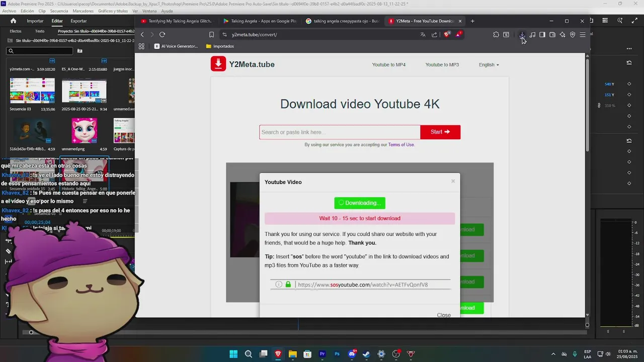Open Premiere full screen arrows icon
Image resolution: width=644 pixels, height=362 pixels.
(633, 21)
